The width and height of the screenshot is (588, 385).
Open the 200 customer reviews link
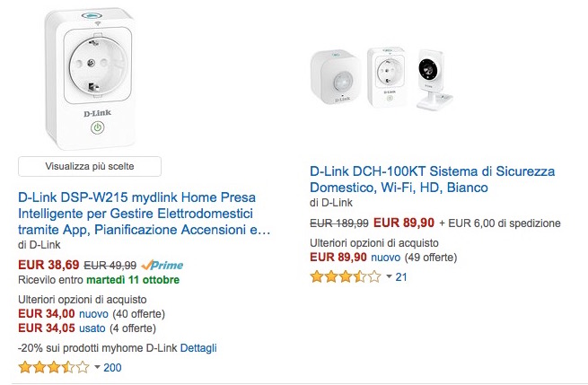113,367
